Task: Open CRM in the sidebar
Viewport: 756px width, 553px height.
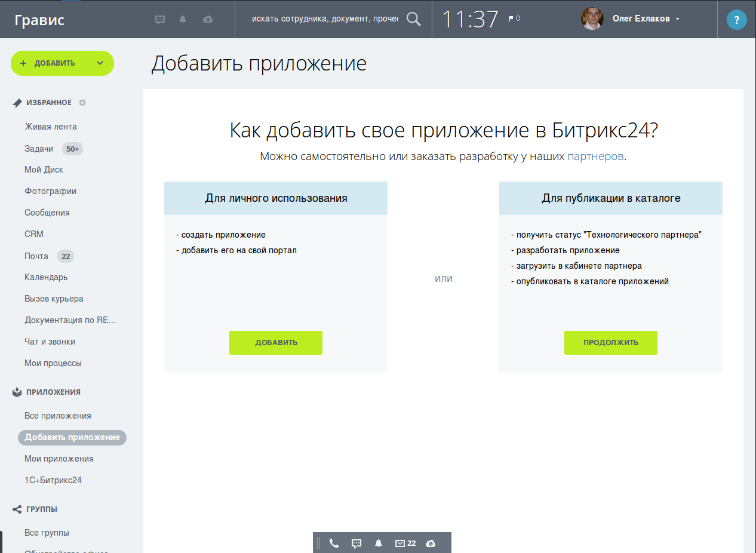Action: [x=34, y=234]
